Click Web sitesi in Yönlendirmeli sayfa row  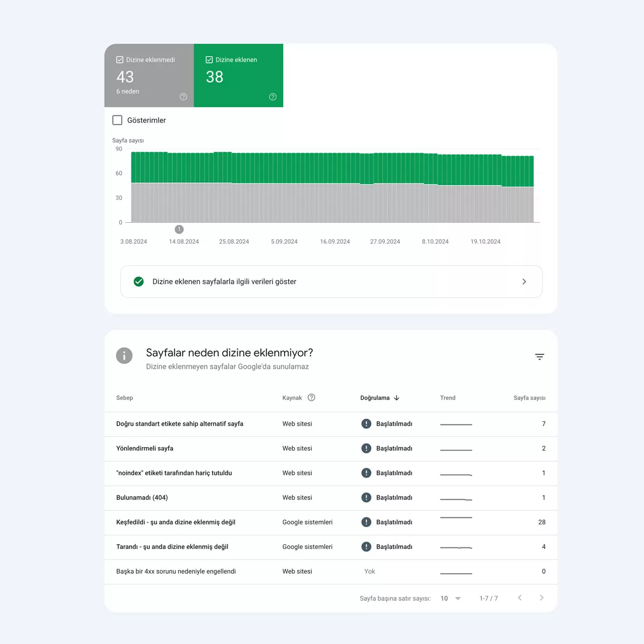(297, 449)
